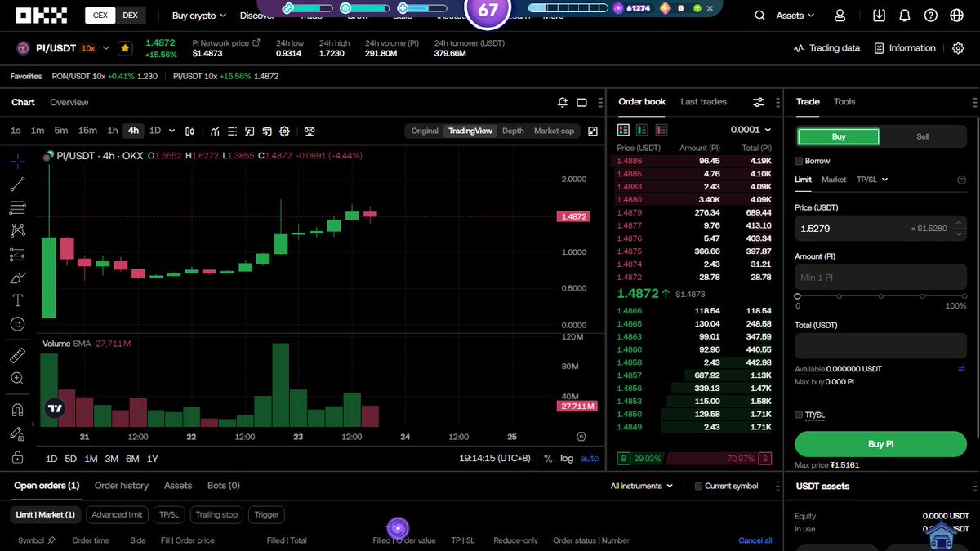
Task: Show only buy orders in order book
Action: [x=642, y=130]
